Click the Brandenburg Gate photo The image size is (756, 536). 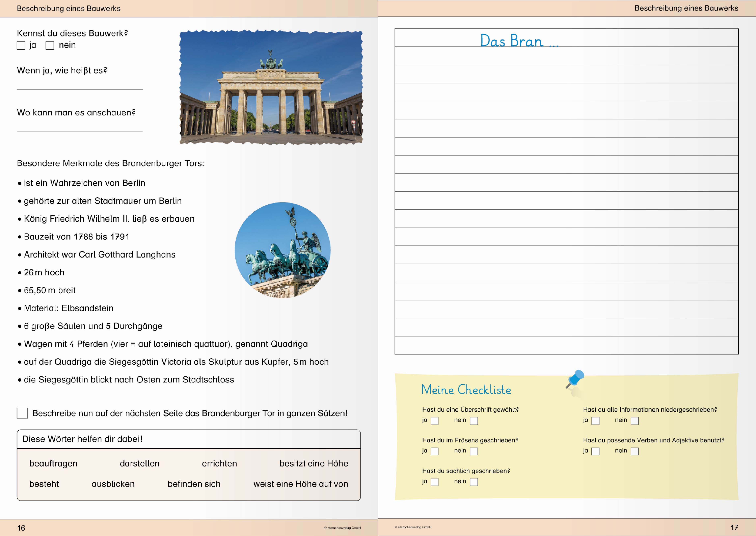point(271,87)
